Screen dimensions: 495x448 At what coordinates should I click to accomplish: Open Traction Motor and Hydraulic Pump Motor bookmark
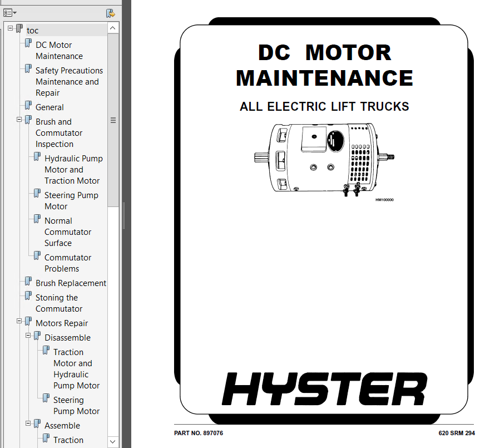click(x=76, y=369)
